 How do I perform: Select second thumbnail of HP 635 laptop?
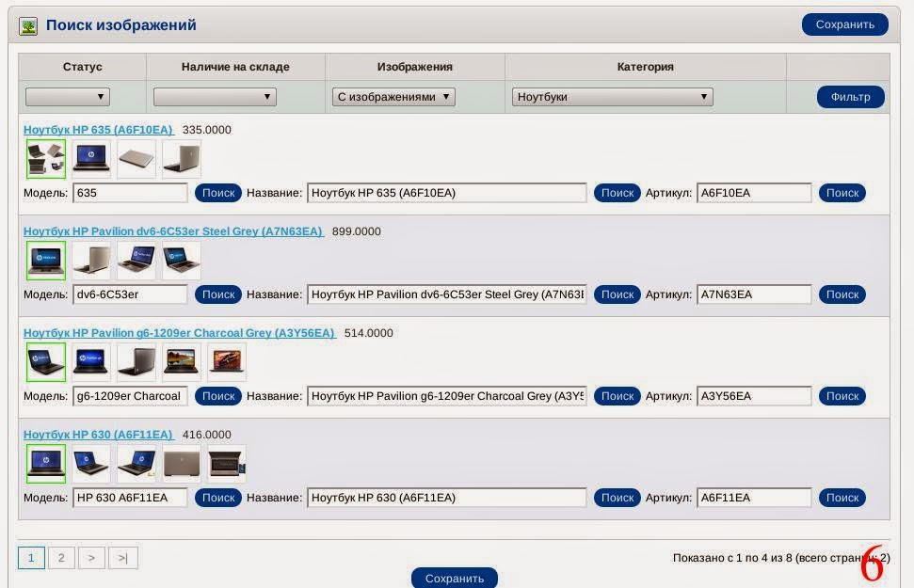click(x=91, y=158)
